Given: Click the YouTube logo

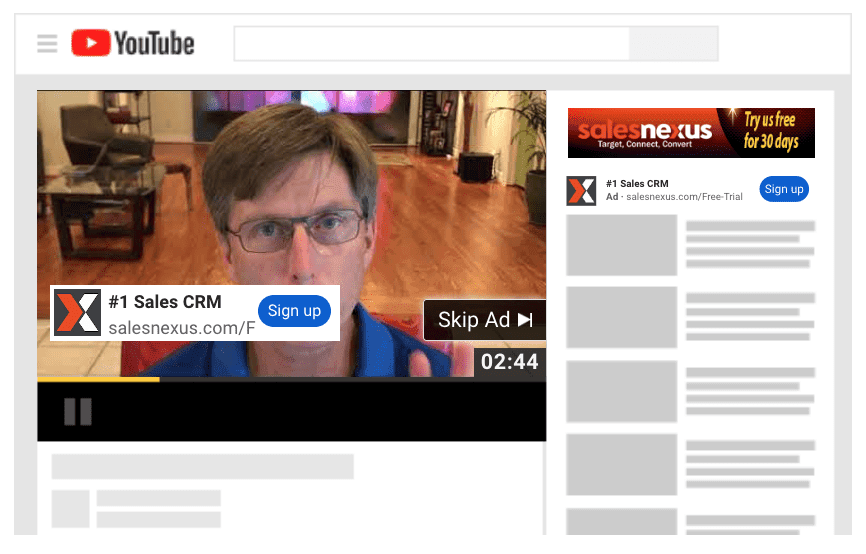Looking at the screenshot, I should (133, 43).
